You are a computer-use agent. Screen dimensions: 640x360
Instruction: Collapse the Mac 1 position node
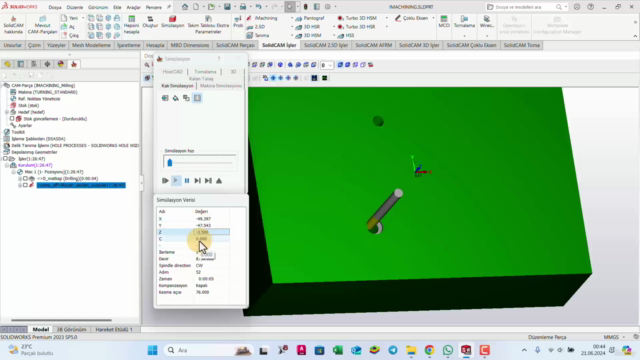click(x=13, y=172)
